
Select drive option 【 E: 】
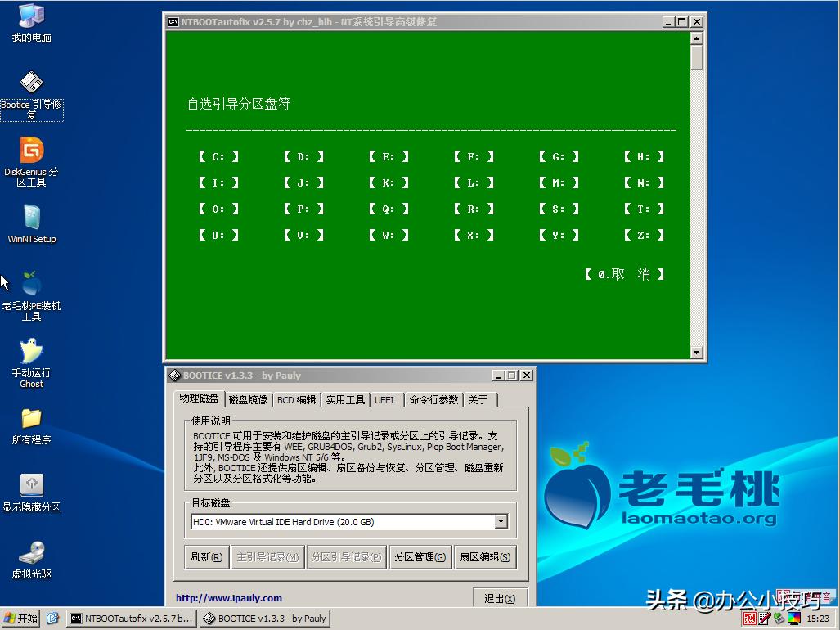(x=389, y=156)
